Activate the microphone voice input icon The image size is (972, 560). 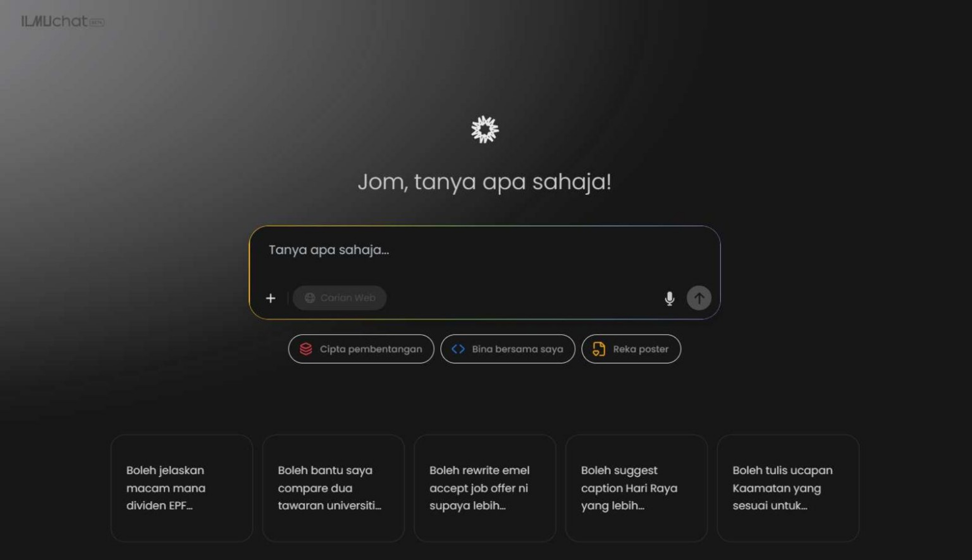(x=669, y=298)
